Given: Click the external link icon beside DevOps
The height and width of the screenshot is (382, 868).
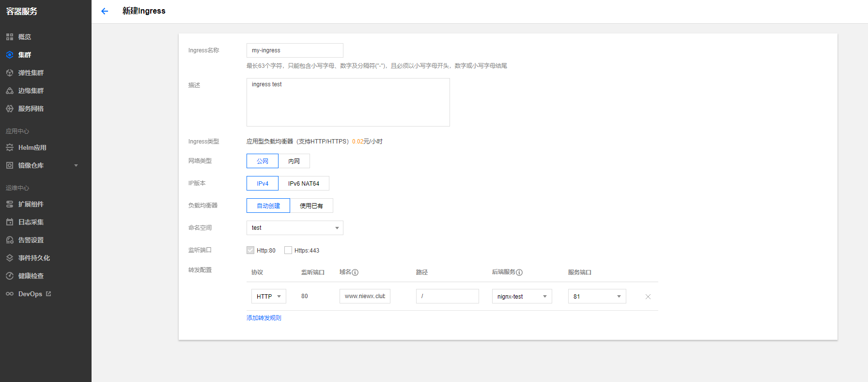Looking at the screenshot, I should pyautogui.click(x=48, y=294).
